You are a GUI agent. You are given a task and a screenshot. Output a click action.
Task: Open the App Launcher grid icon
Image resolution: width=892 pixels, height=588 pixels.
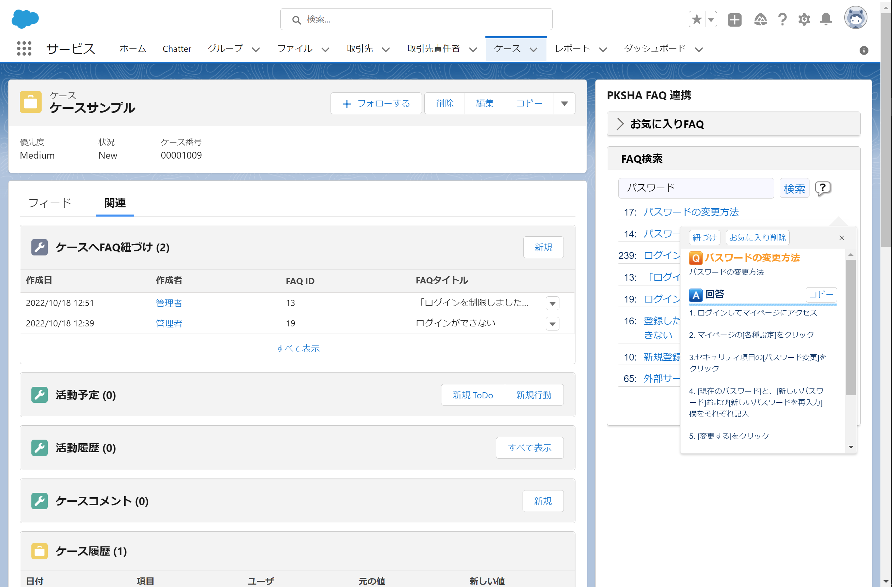coord(24,49)
